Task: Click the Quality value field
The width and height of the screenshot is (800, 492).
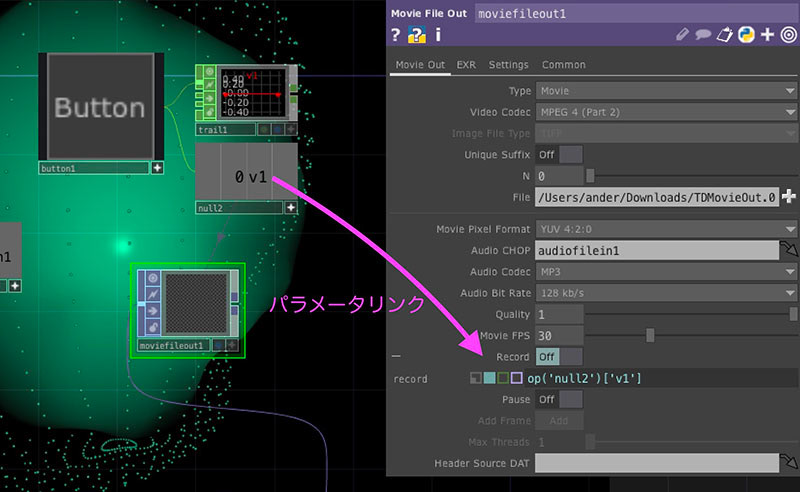Action: coord(559,314)
